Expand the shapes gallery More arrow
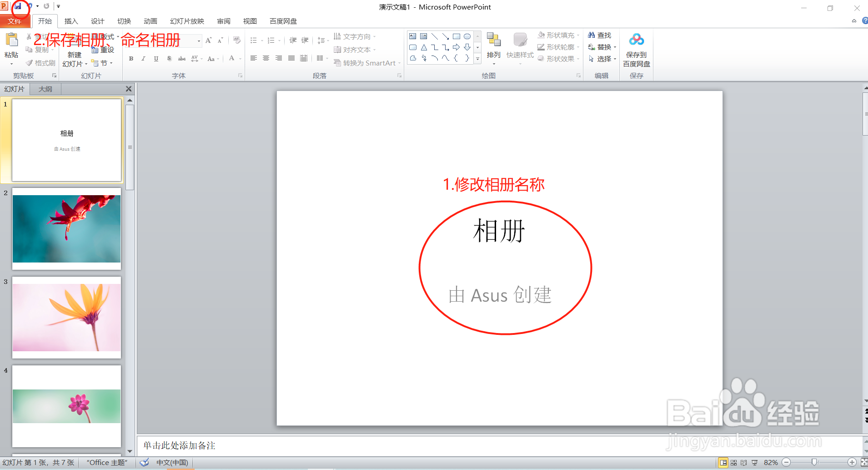This screenshot has width=868, height=470. [477, 59]
